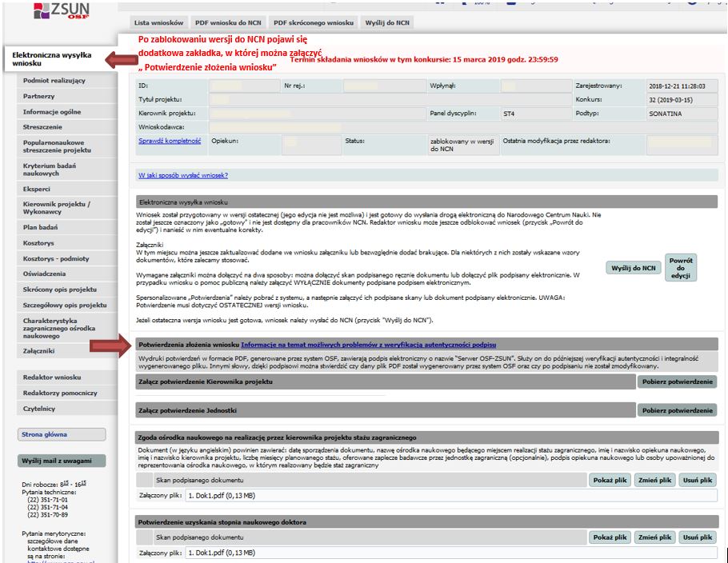Open the Eksperci section
The width and height of the screenshot is (728, 563).
tap(67, 189)
